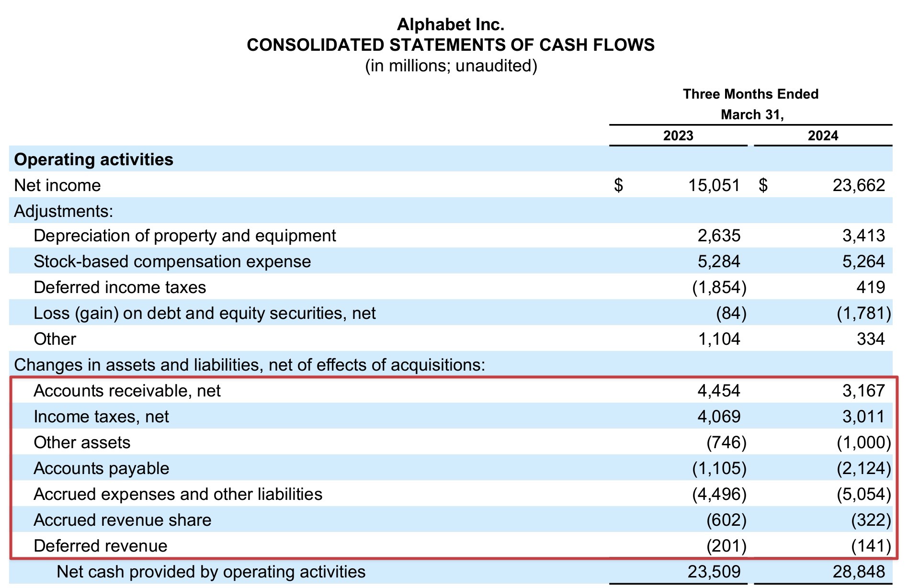Select the 2023 column header

click(678, 136)
